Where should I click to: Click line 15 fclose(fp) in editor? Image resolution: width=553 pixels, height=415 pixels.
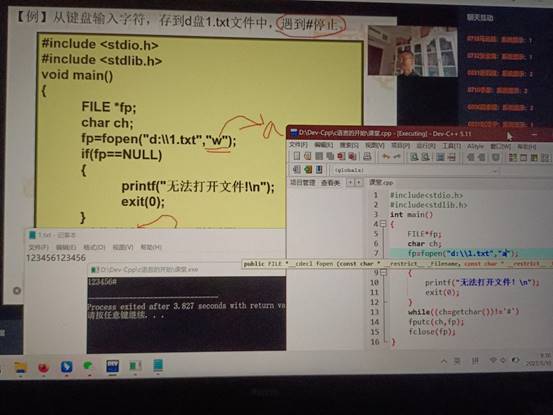432,331
